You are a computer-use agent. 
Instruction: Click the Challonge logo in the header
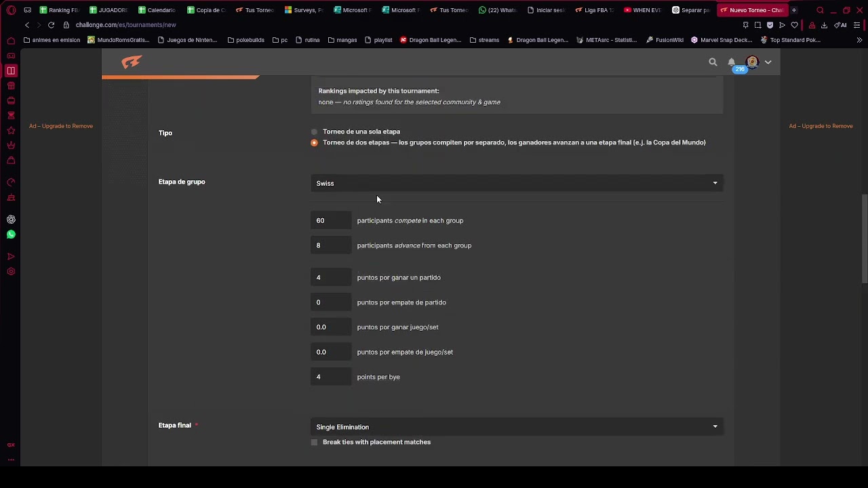click(x=132, y=62)
